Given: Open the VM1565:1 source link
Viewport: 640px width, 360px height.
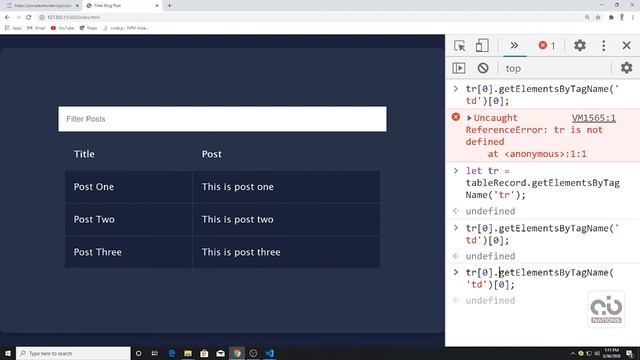Looking at the screenshot, I should click(593, 118).
